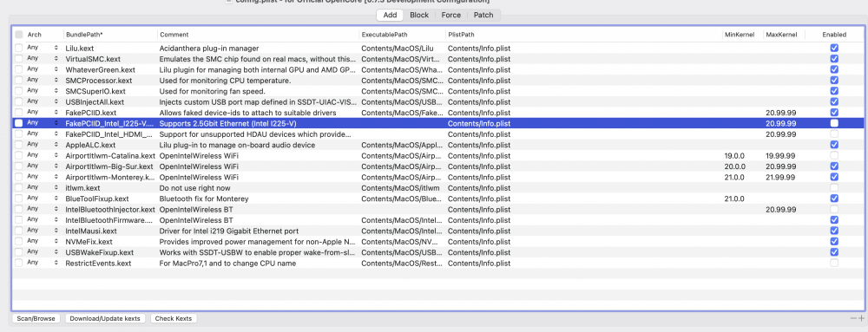
Task: Toggle Enabled checkbox for VirtualSMC.kext
Action: coord(834,59)
